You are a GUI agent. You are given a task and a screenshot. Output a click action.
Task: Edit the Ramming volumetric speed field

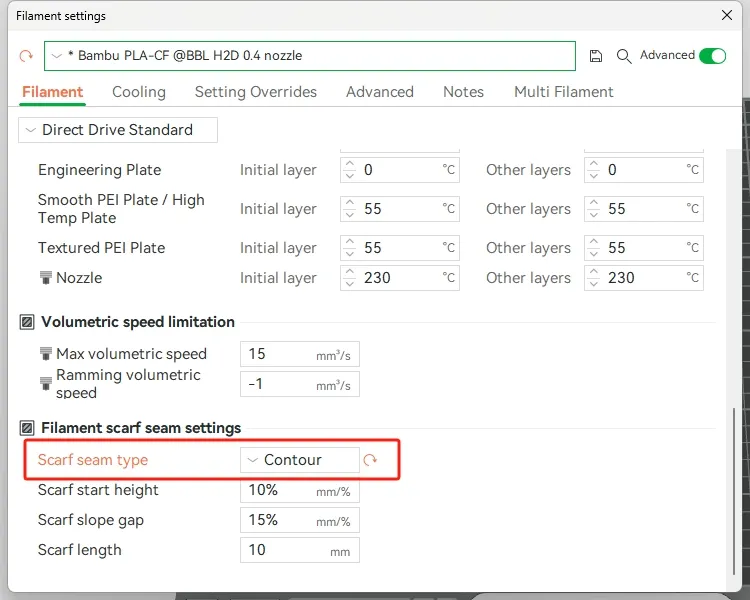[300, 384]
